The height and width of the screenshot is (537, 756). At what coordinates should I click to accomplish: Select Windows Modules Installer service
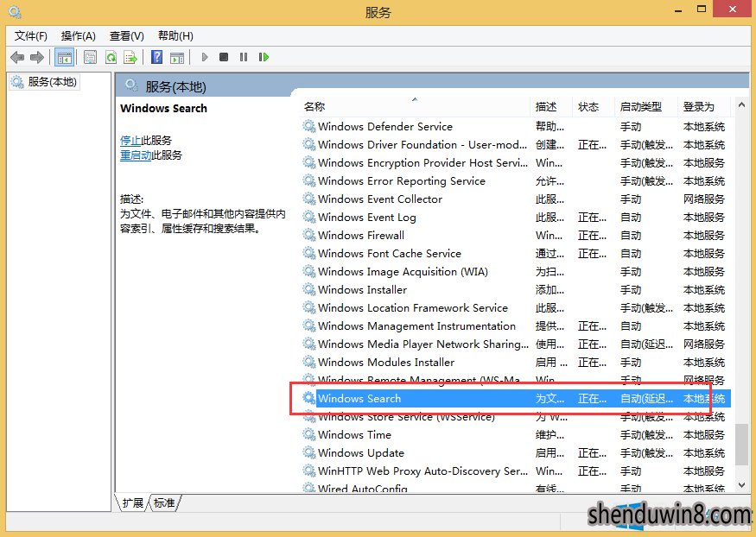pyautogui.click(x=516, y=363)
